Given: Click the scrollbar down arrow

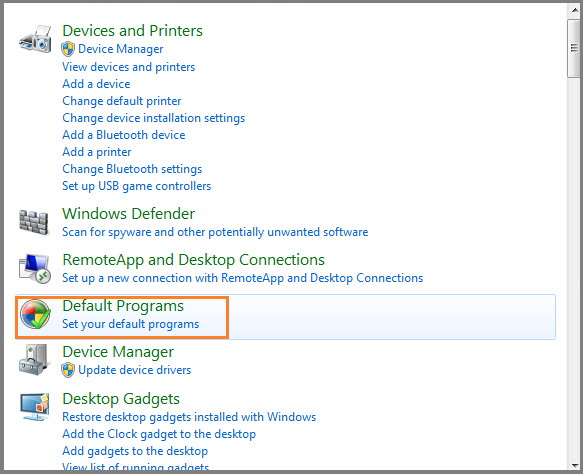Looking at the screenshot, I should (574, 465).
